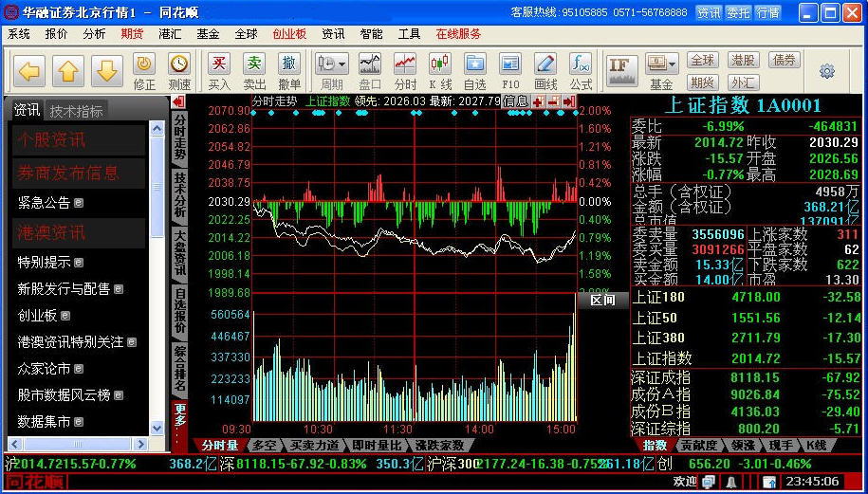This screenshot has height=494, width=868.
Task: Click scroll-up arrow in news list
Action: [x=157, y=129]
